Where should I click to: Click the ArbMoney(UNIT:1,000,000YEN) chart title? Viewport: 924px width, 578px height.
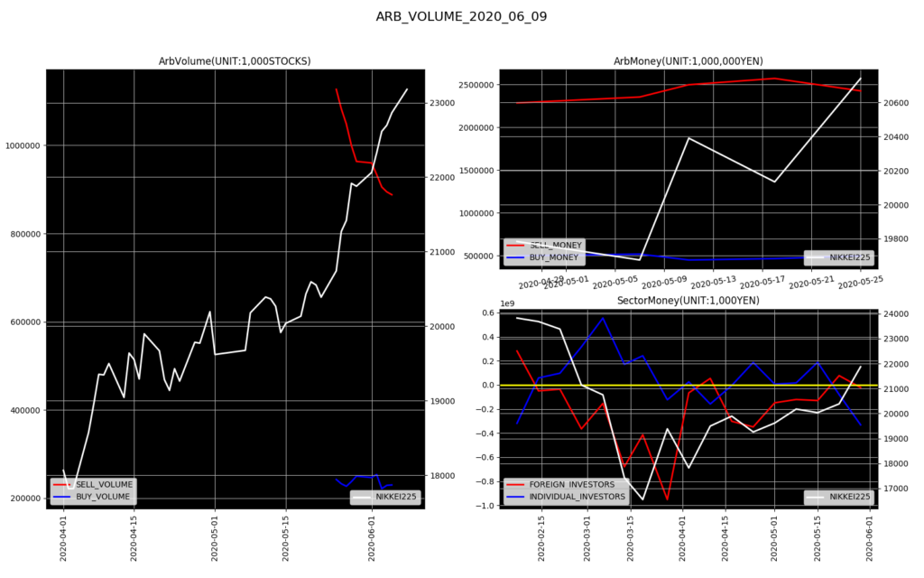[688, 61]
